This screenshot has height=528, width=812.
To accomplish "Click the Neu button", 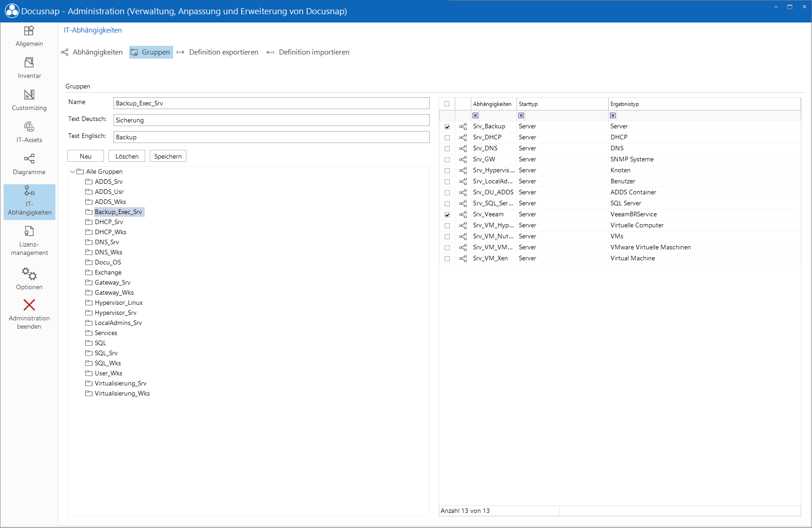I will click(86, 156).
